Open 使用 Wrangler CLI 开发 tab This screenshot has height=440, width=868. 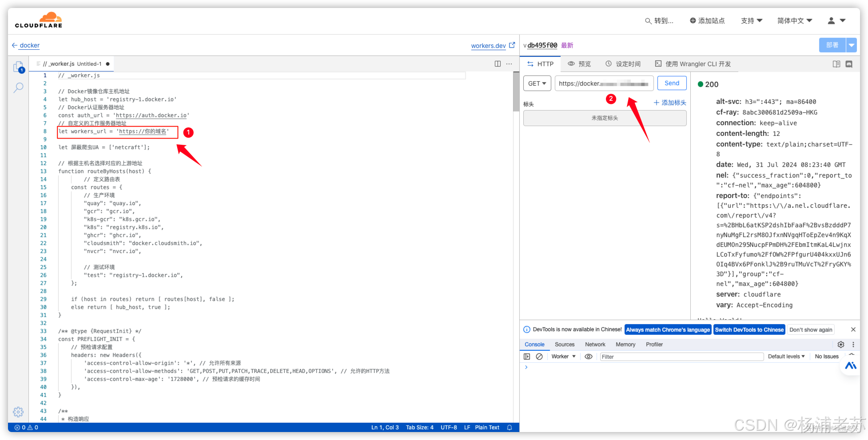tap(693, 64)
